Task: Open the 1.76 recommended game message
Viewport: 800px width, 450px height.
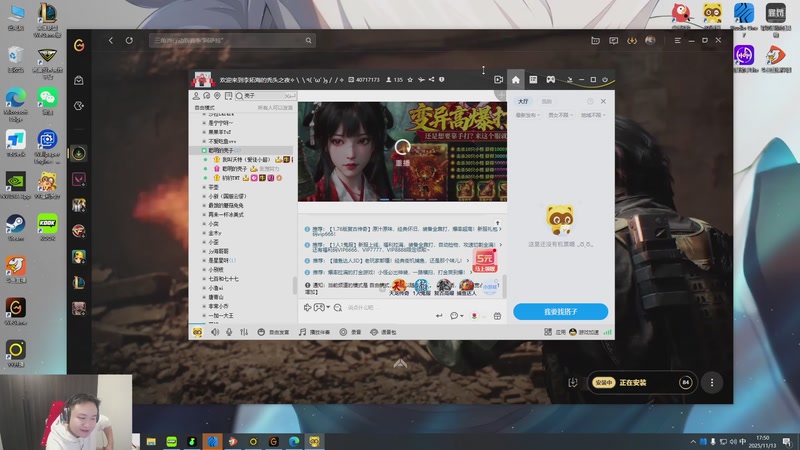Action: click(403, 231)
